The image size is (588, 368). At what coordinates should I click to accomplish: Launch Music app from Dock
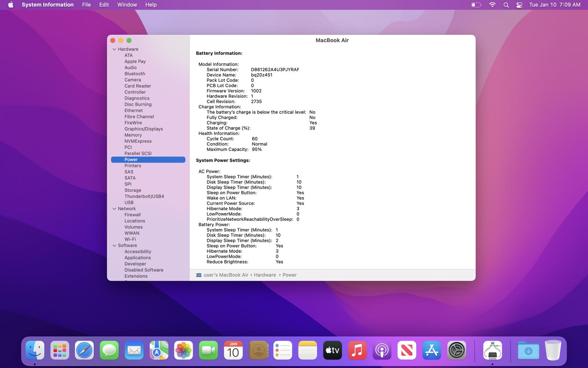[x=357, y=350]
